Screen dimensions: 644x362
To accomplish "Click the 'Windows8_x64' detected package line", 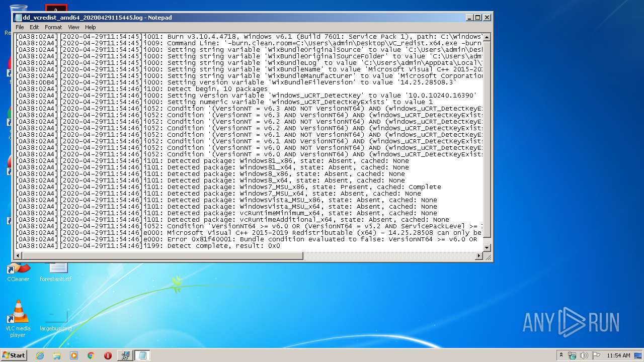I will pos(210,180).
